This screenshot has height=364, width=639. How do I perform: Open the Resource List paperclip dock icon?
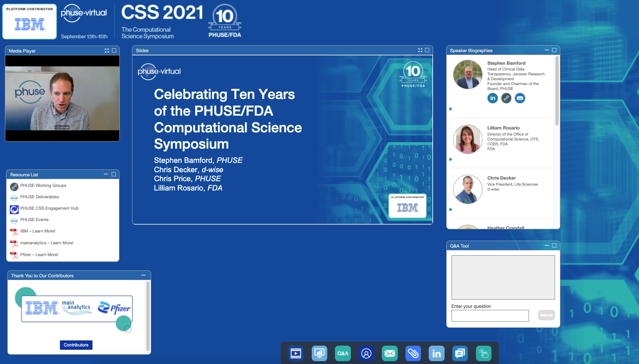[413, 353]
